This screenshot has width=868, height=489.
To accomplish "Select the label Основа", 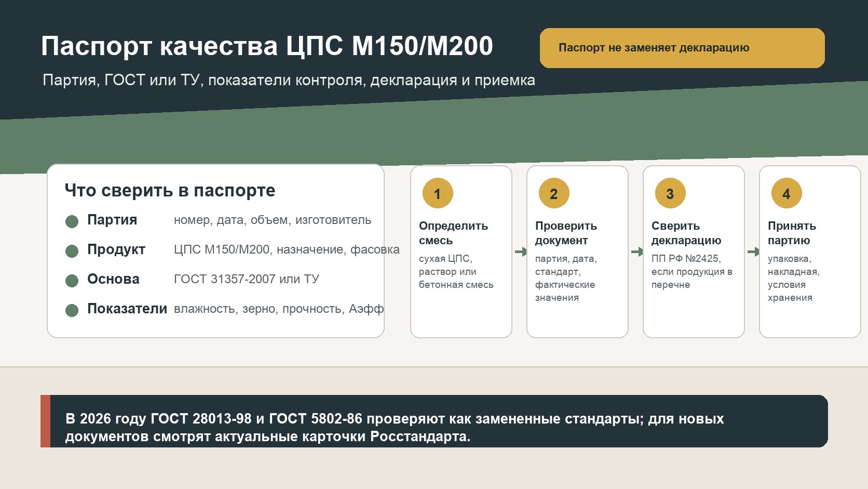I will (x=113, y=279).
